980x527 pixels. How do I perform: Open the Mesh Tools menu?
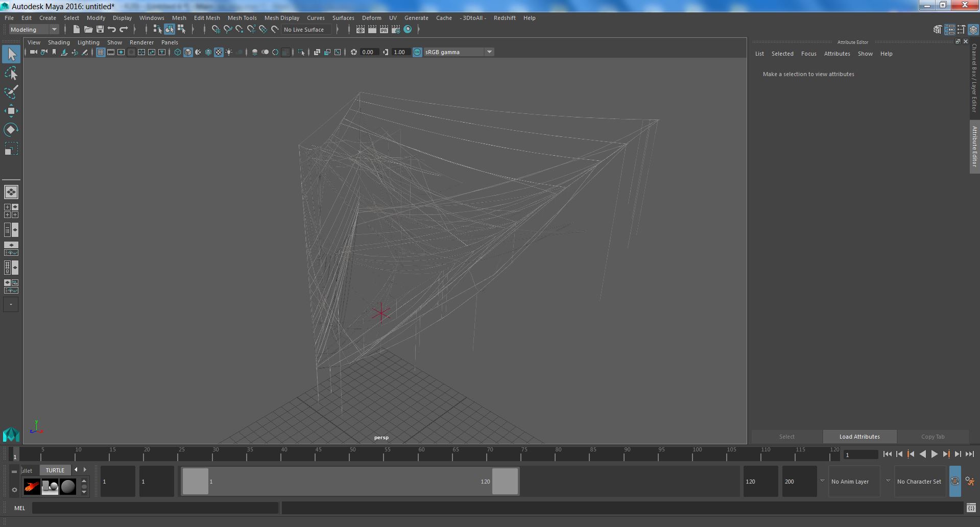coord(242,18)
